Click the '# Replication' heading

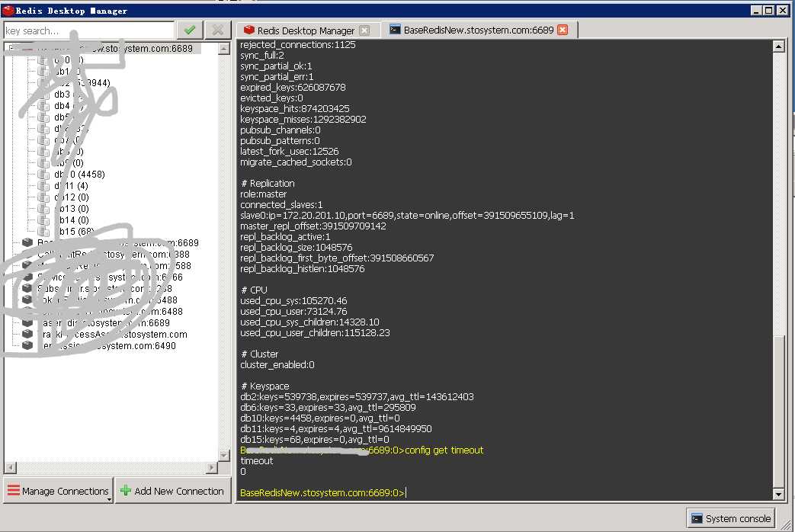268,183
